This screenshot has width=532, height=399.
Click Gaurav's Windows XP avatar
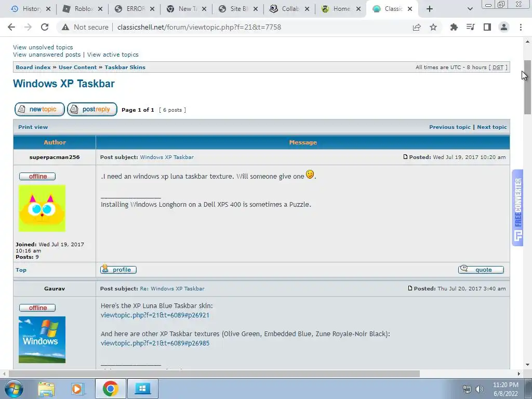(42, 340)
